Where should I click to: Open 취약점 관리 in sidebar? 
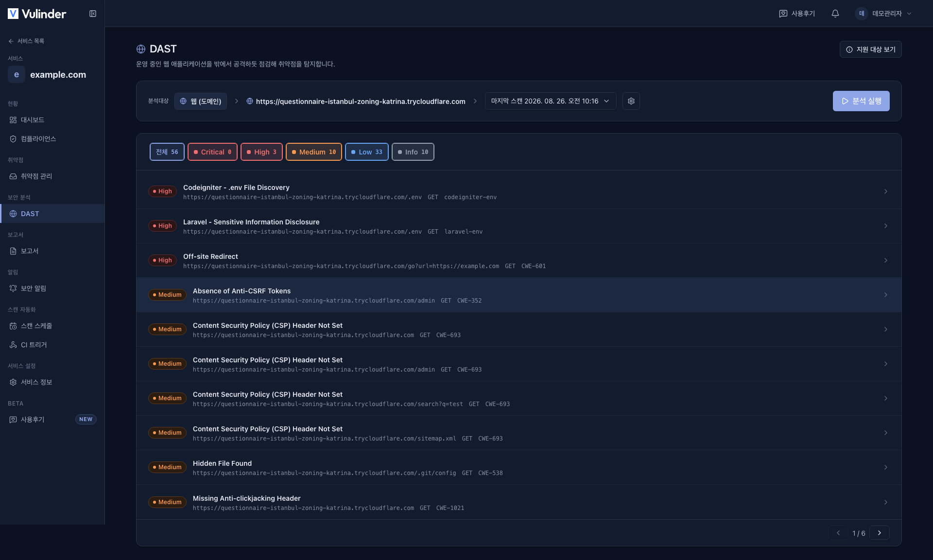pyautogui.click(x=52, y=176)
